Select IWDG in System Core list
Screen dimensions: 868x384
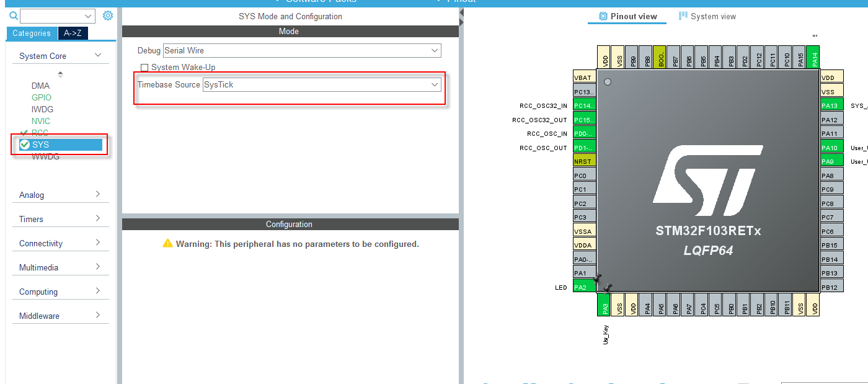(43, 109)
